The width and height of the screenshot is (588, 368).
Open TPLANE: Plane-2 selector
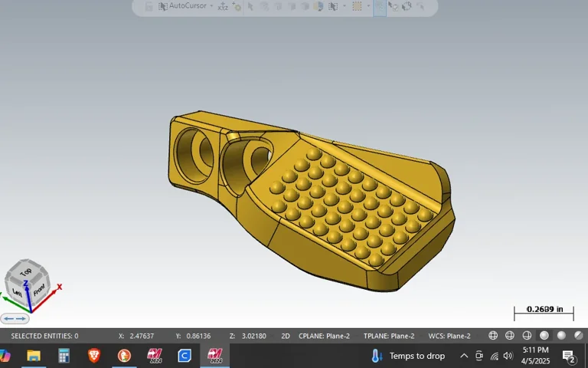coord(389,336)
